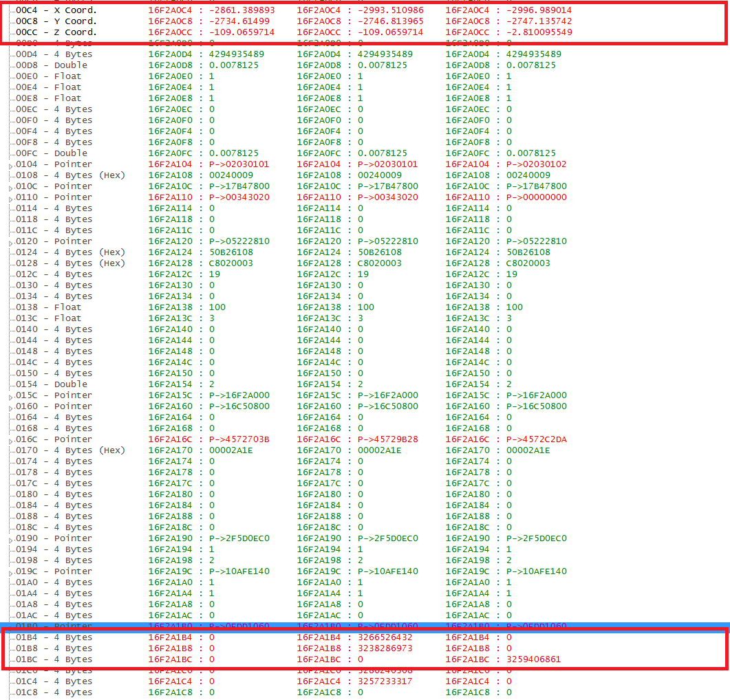
Task: Select the 00FC Double row label
Action: [52, 153]
